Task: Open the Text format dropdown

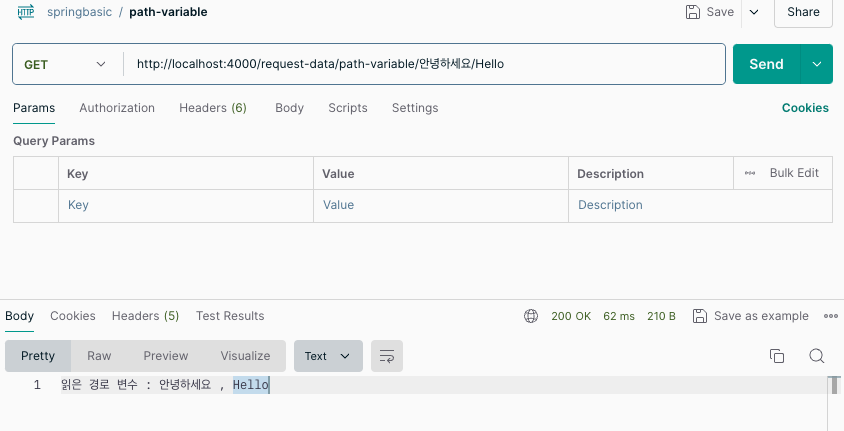Action: pyautogui.click(x=328, y=356)
